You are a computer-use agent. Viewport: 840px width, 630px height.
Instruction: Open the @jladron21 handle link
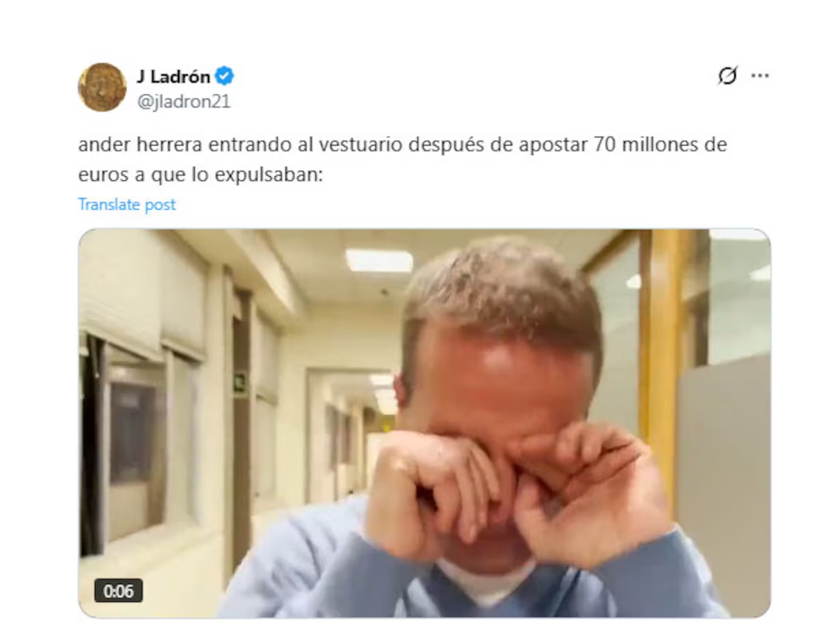tap(184, 102)
